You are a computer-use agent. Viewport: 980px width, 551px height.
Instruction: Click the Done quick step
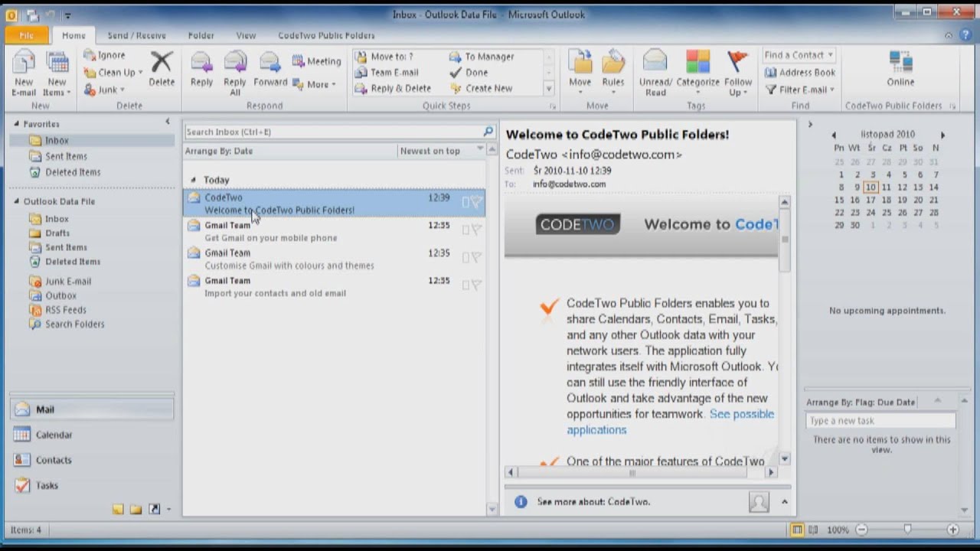point(469,73)
